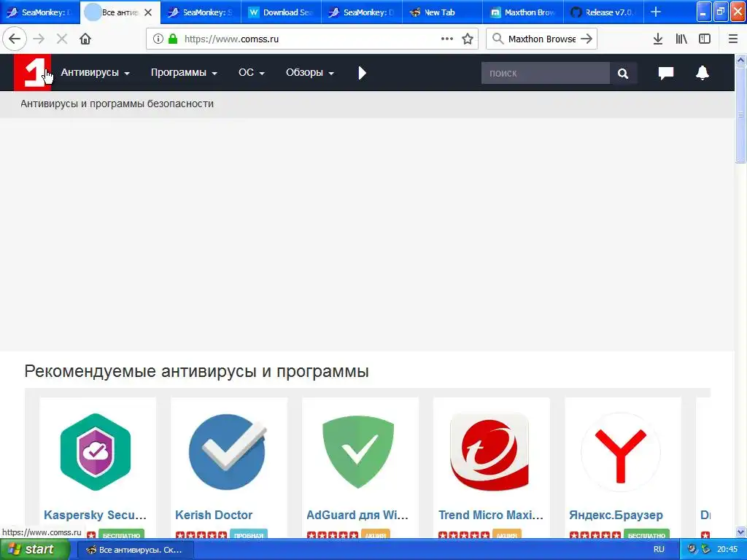Open the Firefox hamburger menu

(x=733, y=39)
